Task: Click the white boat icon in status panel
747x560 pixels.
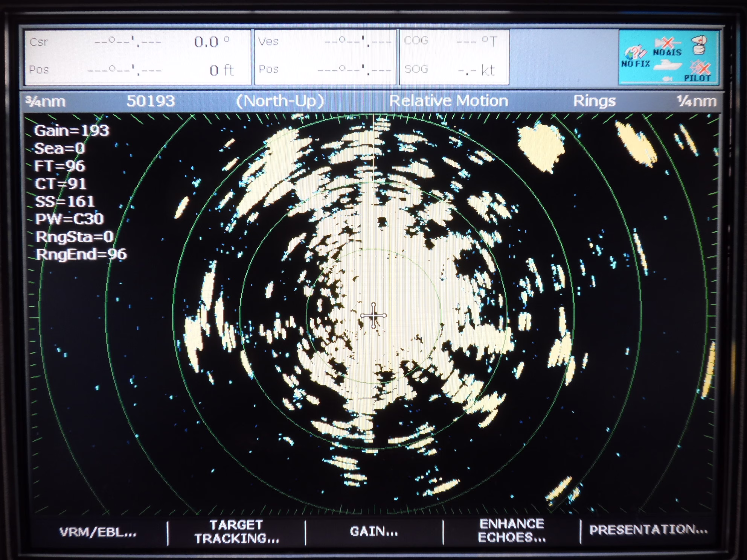Action: point(668,65)
